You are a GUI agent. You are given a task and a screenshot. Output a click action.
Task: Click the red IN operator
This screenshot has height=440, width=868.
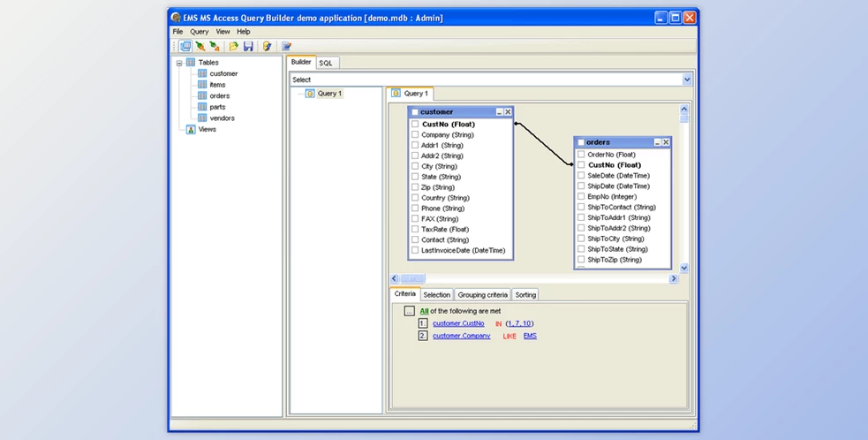click(498, 323)
